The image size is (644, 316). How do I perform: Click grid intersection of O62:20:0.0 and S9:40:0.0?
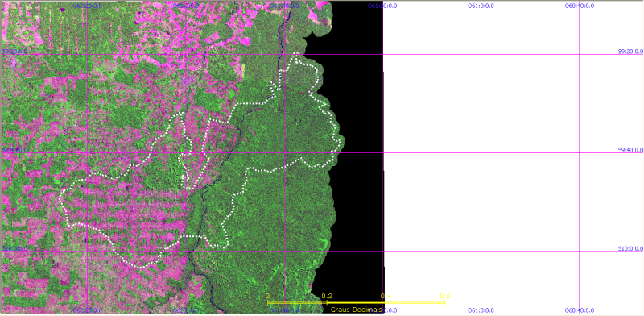88,152
